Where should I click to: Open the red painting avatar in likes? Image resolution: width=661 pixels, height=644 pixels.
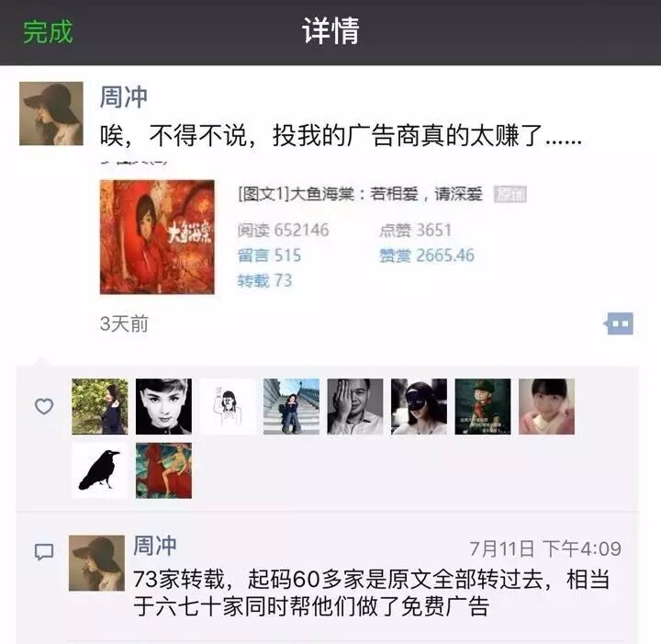coord(163,470)
